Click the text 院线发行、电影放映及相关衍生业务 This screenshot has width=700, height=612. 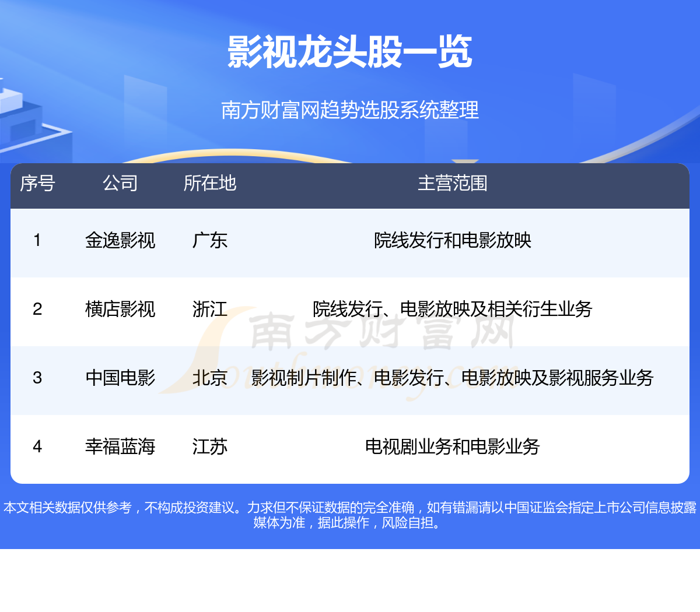click(452, 309)
